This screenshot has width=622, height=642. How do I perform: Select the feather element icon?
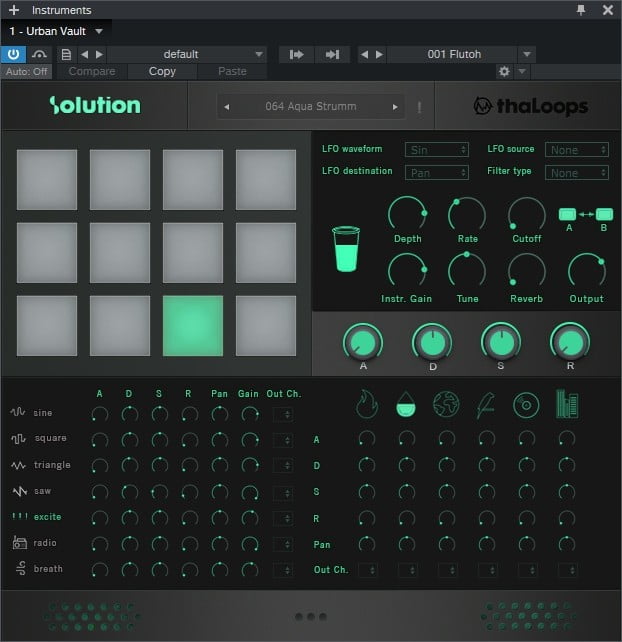tap(486, 405)
